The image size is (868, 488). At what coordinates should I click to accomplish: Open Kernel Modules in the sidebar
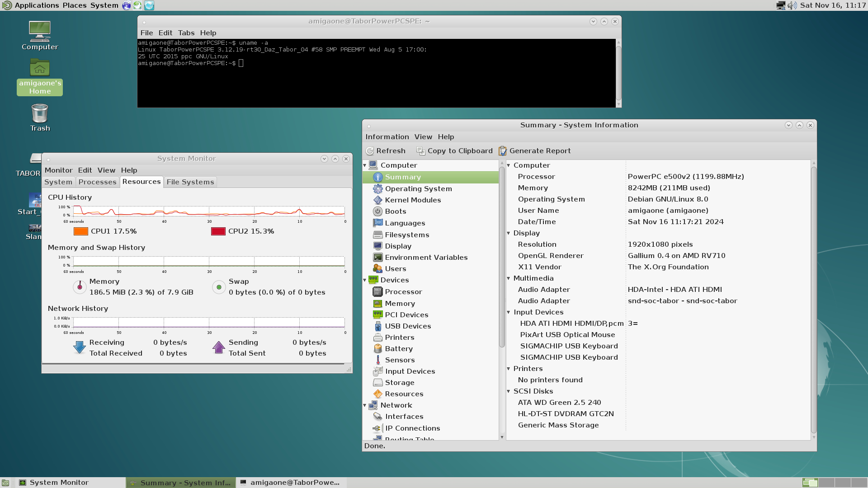(412, 200)
